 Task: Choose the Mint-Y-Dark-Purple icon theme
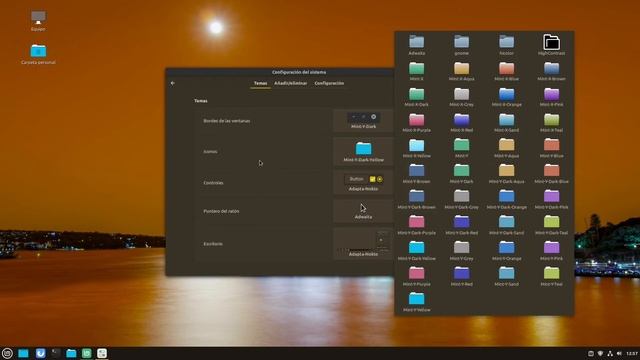416,225
